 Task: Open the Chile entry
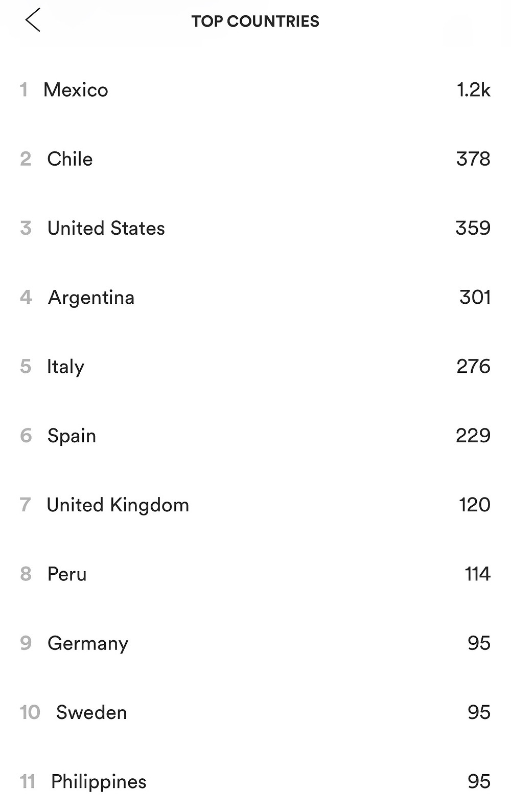(255, 159)
